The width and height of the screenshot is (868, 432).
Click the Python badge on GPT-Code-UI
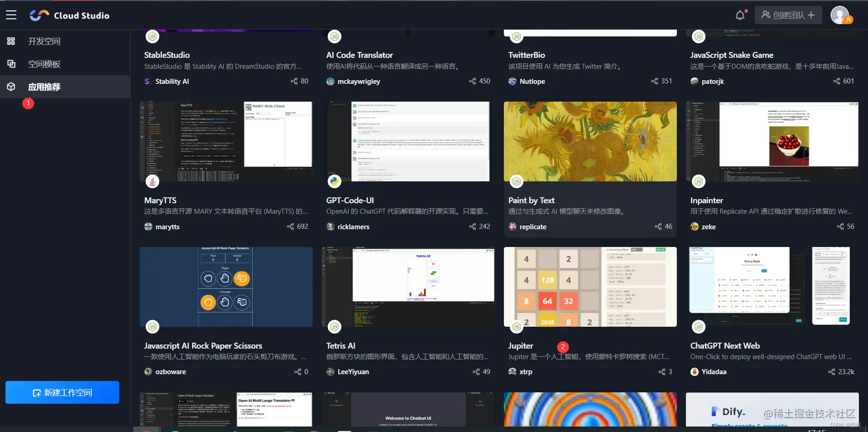point(335,182)
